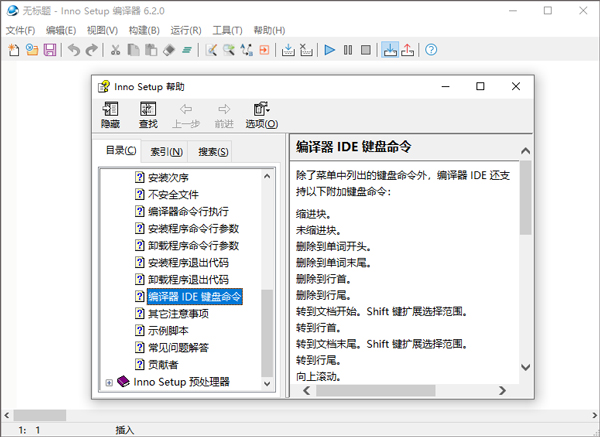Redo the edit using the toolbar arrow
The image size is (600, 437).
point(91,50)
